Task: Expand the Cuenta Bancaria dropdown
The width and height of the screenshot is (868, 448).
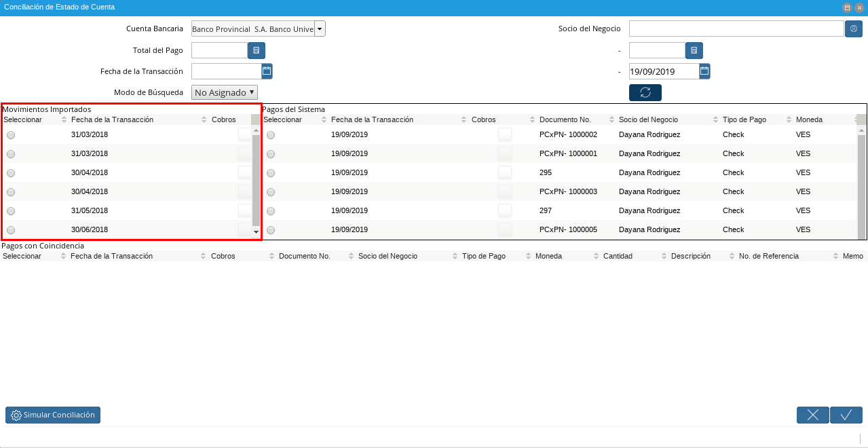Action: point(320,29)
